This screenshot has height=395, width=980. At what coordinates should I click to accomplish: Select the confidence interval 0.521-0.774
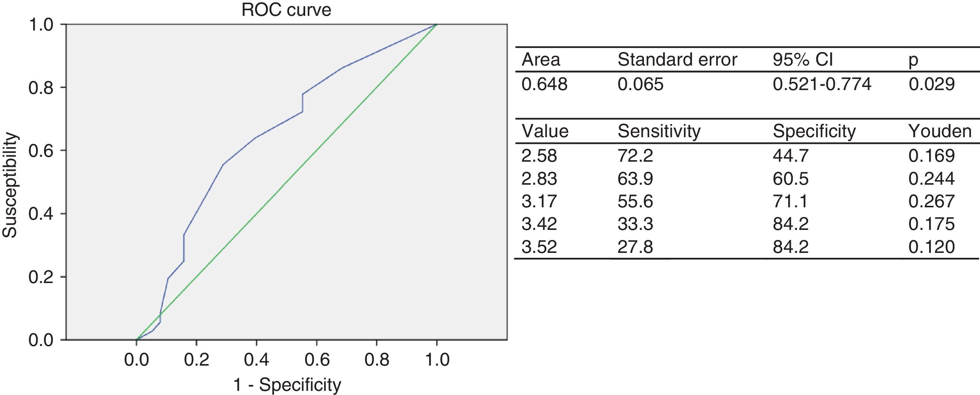[x=822, y=84]
